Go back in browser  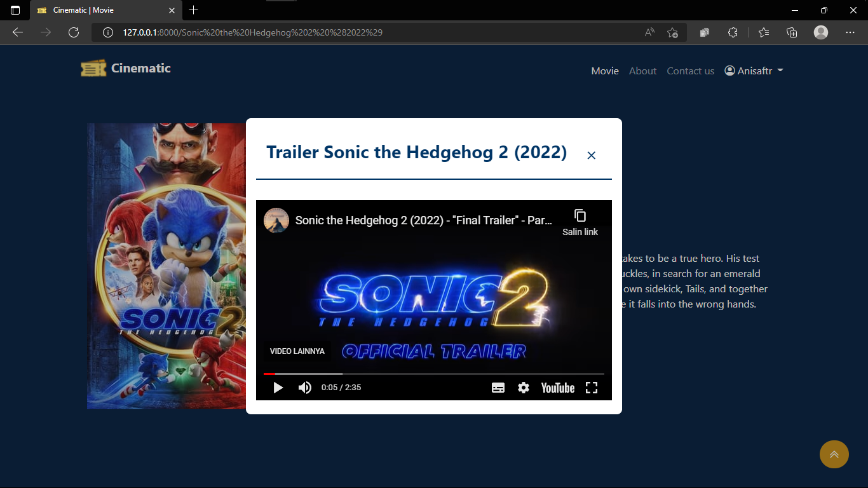point(18,32)
